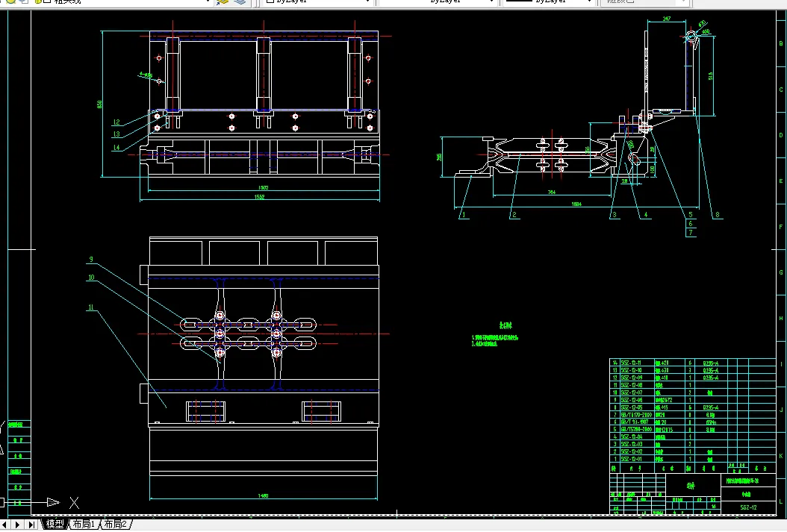Click drawing number SGZ-12 in title block
The image size is (787, 532).
tap(748, 507)
